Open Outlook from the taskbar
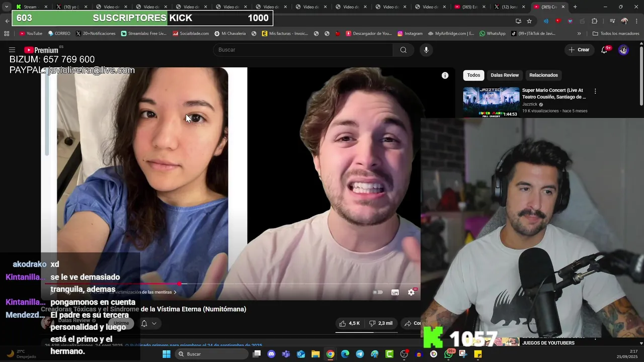This screenshot has width=644, height=362. [301, 354]
